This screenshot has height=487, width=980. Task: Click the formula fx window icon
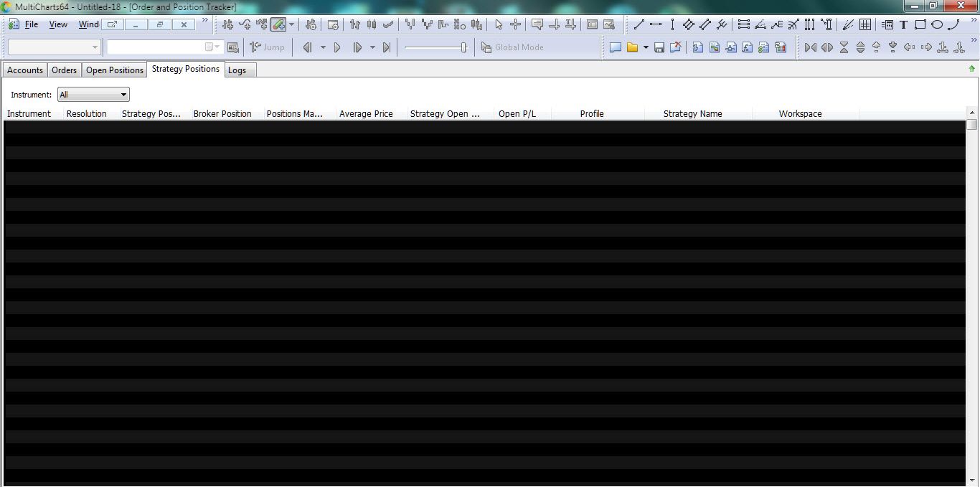[748, 47]
